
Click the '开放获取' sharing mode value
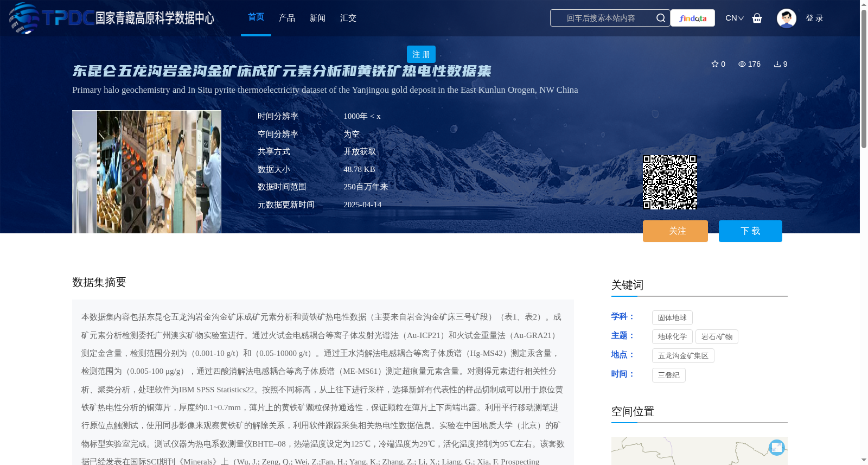pos(360,151)
